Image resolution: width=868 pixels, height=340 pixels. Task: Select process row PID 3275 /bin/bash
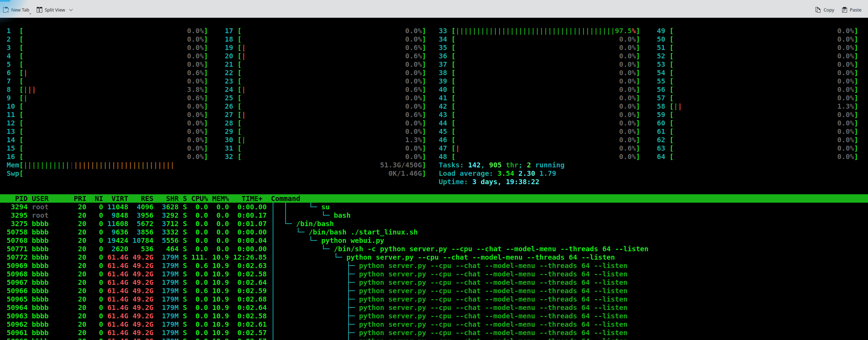[x=434, y=224]
